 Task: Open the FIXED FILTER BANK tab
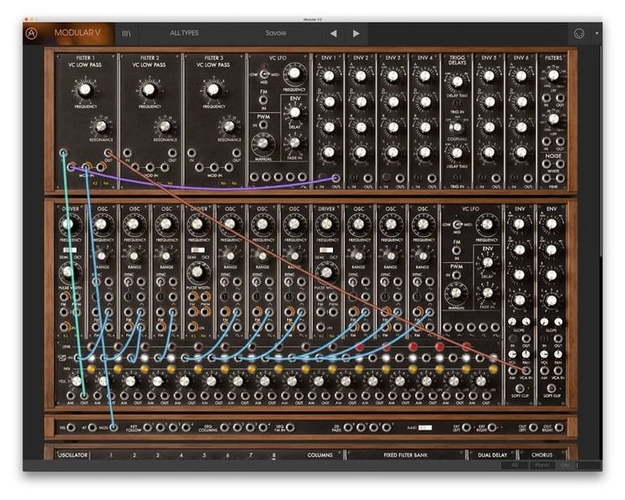pyautogui.click(x=405, y=455)
